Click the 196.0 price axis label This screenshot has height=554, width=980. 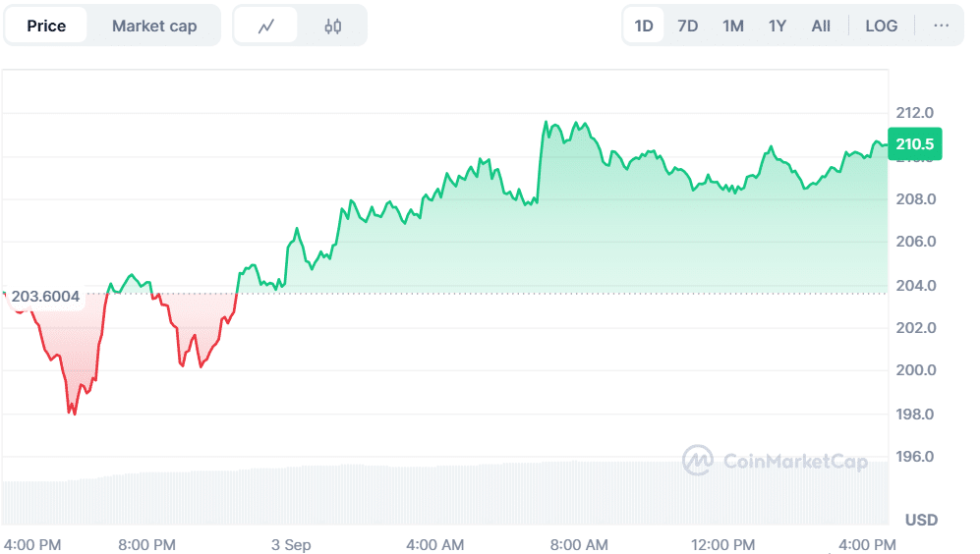[914, 457]
